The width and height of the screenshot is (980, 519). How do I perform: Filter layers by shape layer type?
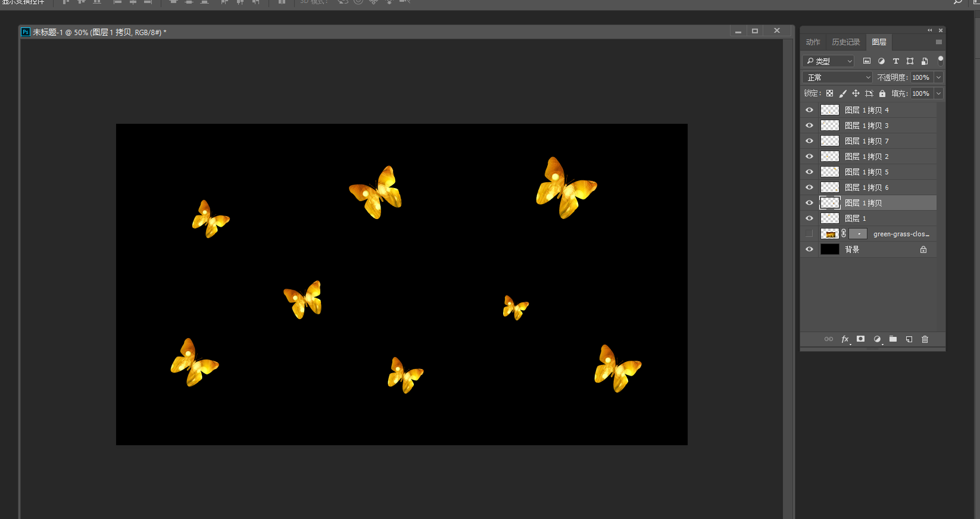pos(910,61)
